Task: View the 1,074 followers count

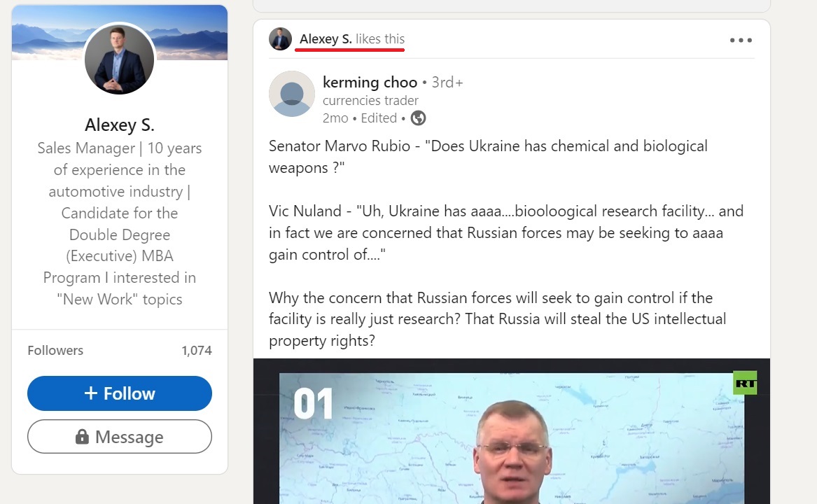Action: [197, 351]
